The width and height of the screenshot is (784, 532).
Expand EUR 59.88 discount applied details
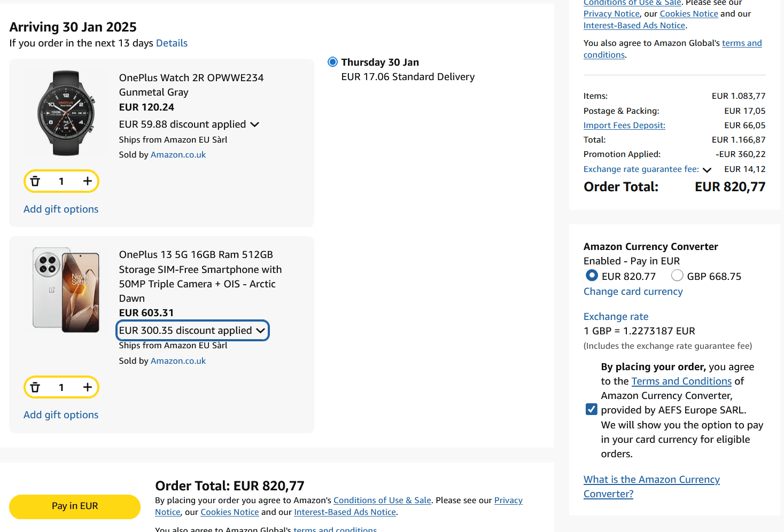[189, 124]
